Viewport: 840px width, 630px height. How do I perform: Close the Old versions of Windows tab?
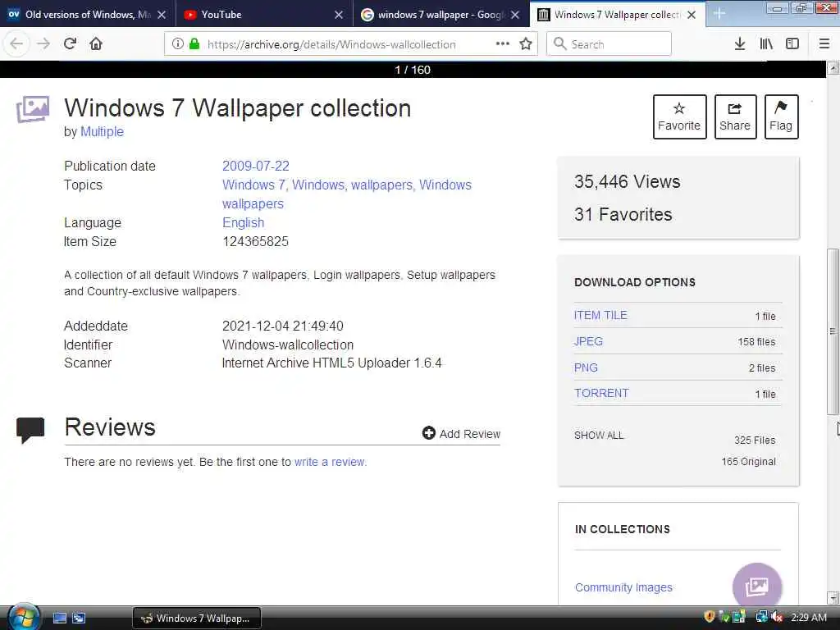point(162,15)
